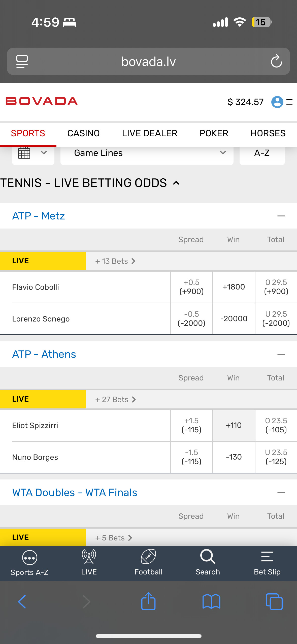This screenshot has height=644, width=297.
Task: Select Eliot Spizzirri +110 win odds
Action: click(234, 425)
